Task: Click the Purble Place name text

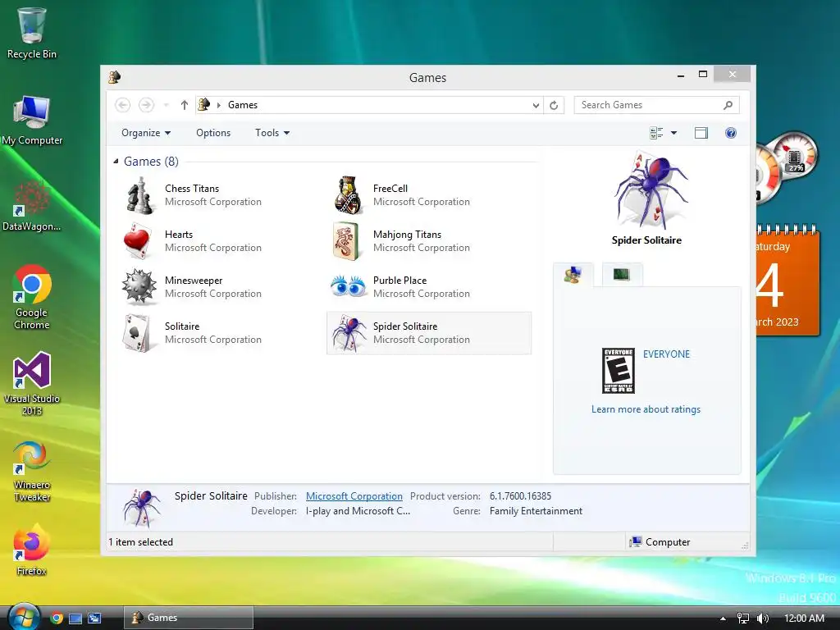Action: tap(399, 281)
